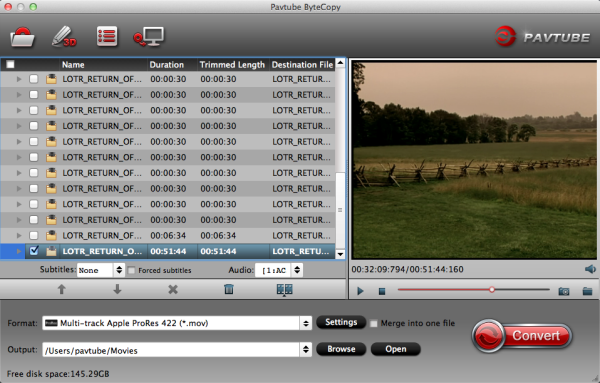This screenshot has height=383, width=600.
Task: Open the load disc folder icon
Action: coord(22,37)
